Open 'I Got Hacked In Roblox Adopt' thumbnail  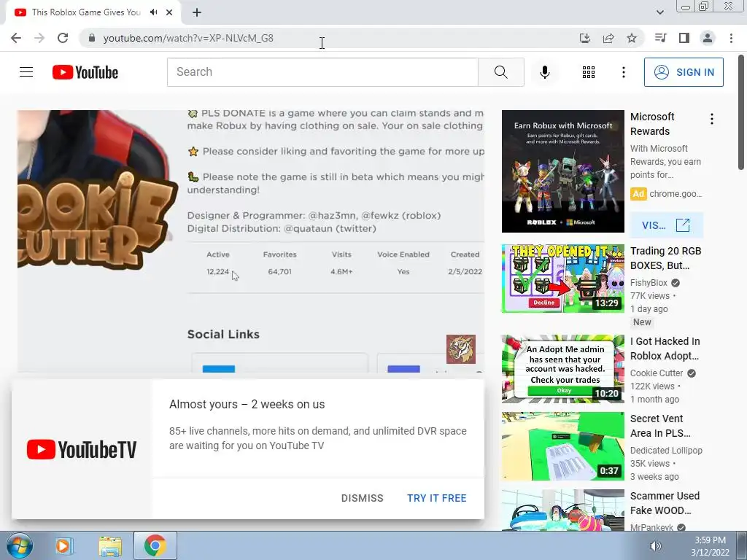point(562,369)
